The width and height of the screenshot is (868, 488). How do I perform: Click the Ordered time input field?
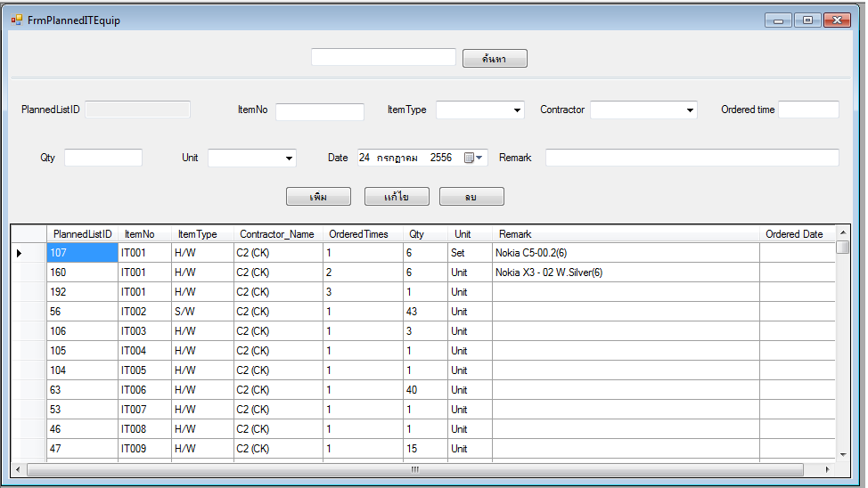coord(809,110)
